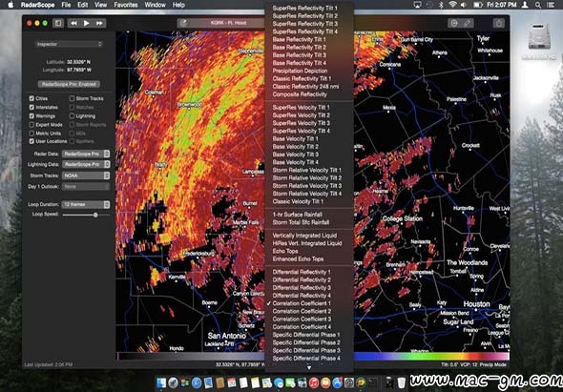This screenshot has height=392, width=563.
Task: Click the volume icon in menu bar
Action: point(464,5)
